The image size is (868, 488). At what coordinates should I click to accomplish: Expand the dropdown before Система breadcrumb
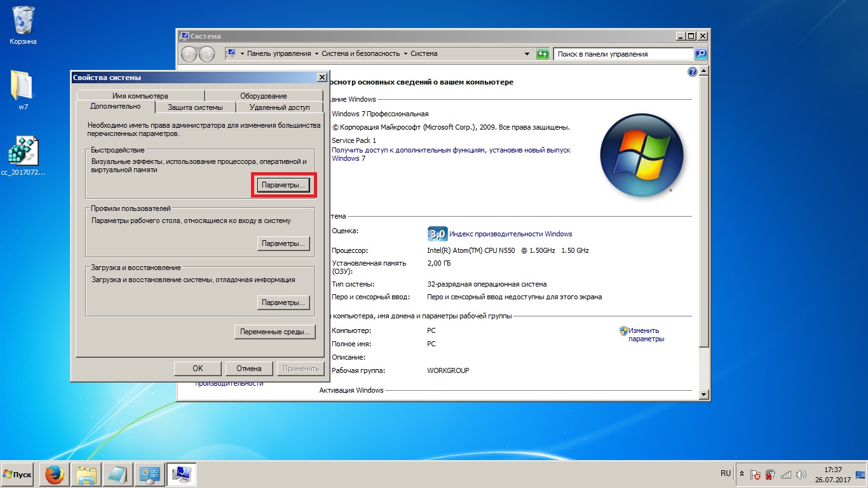point(406,54)
